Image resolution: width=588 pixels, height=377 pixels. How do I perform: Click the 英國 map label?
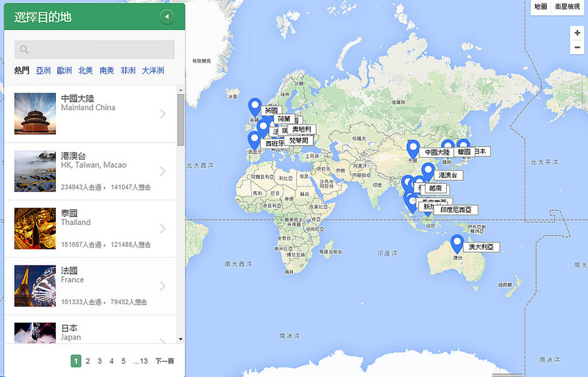[271, 111]
